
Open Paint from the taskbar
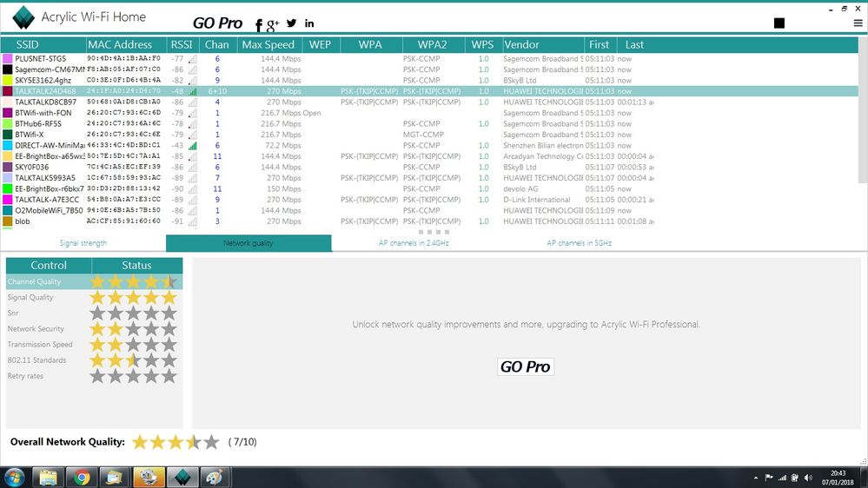[215, 477]
